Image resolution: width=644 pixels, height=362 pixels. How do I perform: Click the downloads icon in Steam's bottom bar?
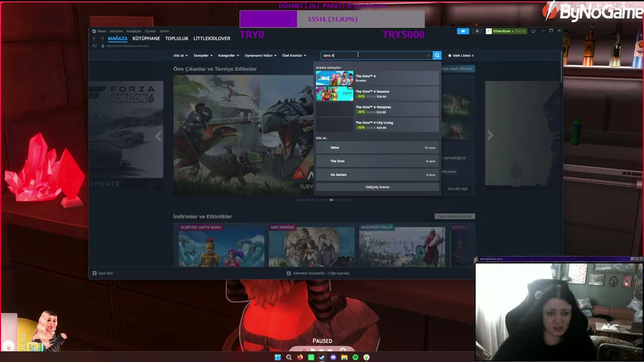pyautogui.click(x=288, y=273)
